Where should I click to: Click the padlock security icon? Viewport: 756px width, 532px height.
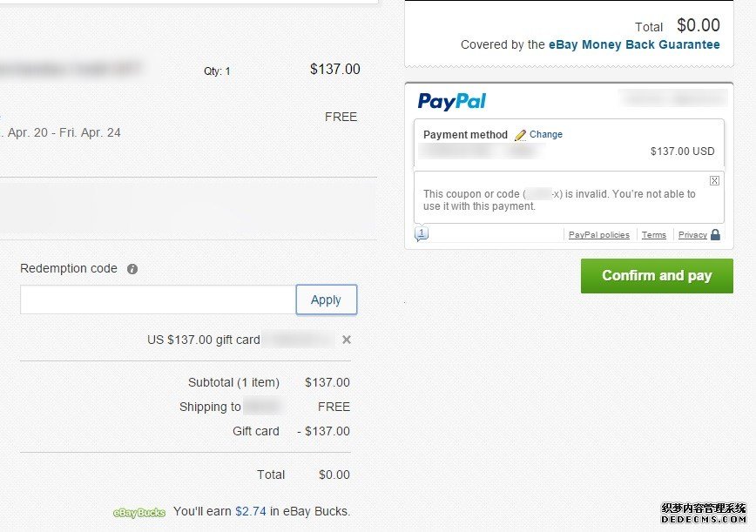pyautogui.click(x=716, y=235)
